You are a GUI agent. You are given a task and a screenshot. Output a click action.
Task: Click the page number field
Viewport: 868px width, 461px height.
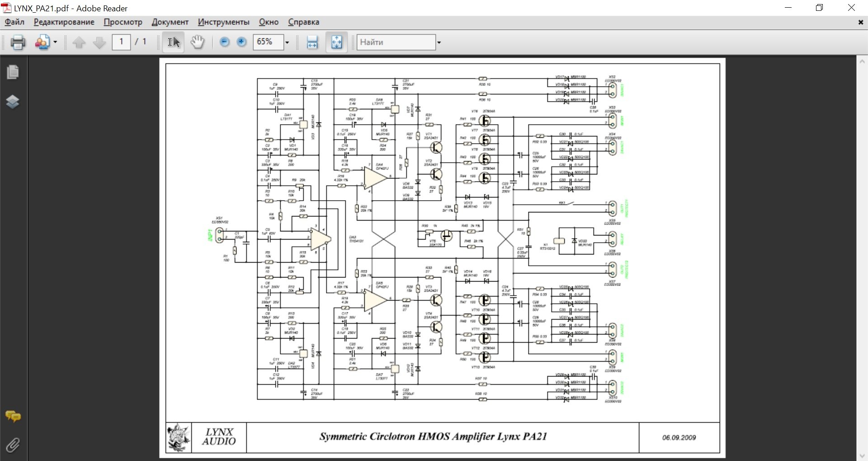tap(121, 42)
